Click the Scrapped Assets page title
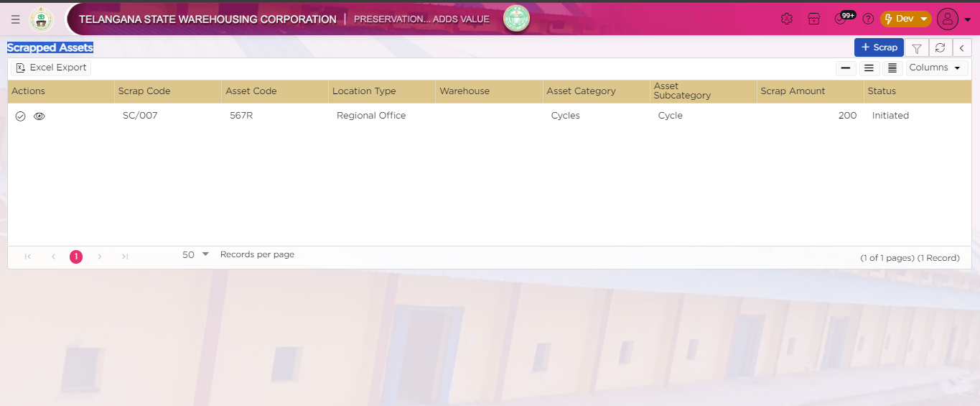 tap(50, 47)
